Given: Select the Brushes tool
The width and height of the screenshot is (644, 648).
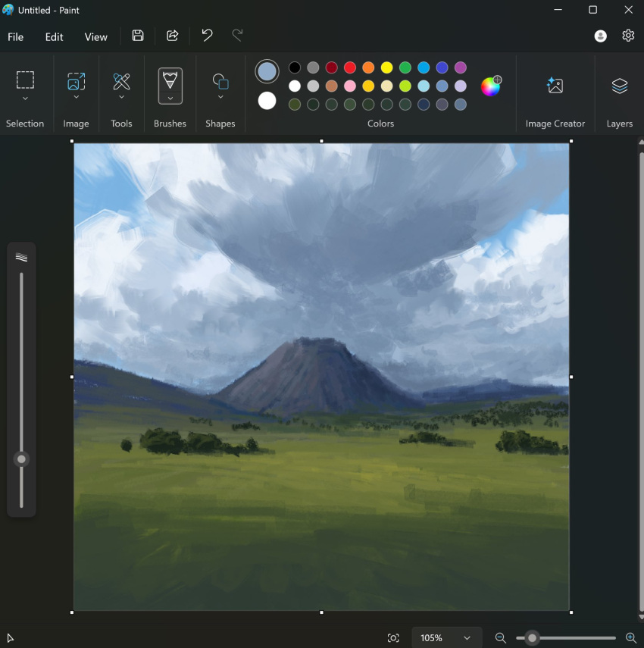Looking at the screenshot, I should 169,85.
